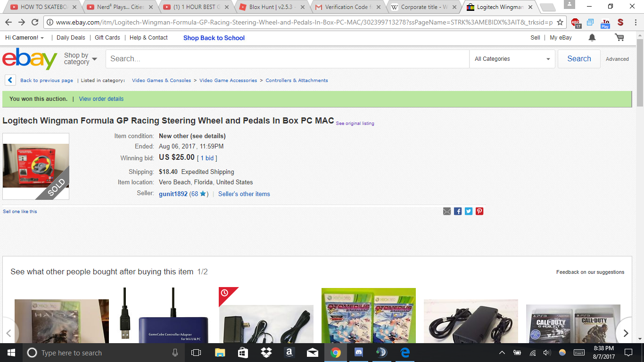644x362 pixels.
Task: Click the '1 bid' link
Action: pyautogui.click(x=207, y=158)
